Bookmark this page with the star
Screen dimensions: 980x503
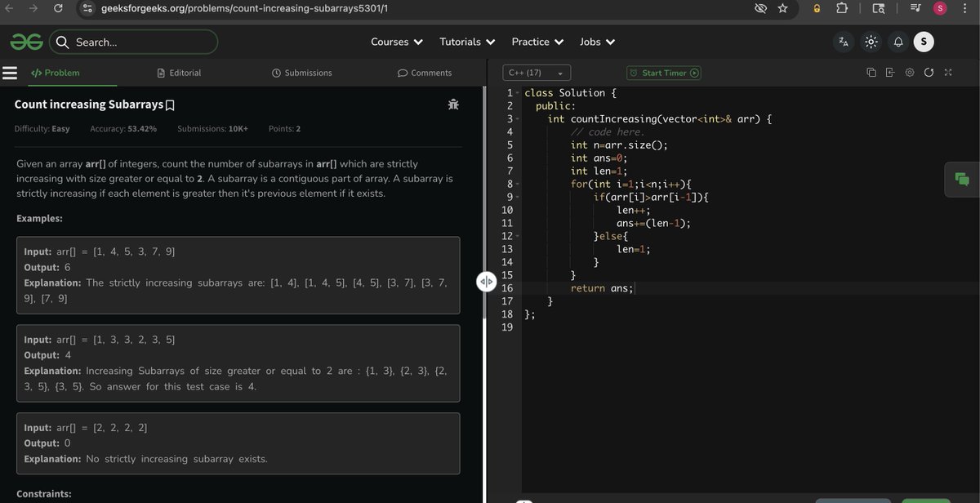[782, 8]
